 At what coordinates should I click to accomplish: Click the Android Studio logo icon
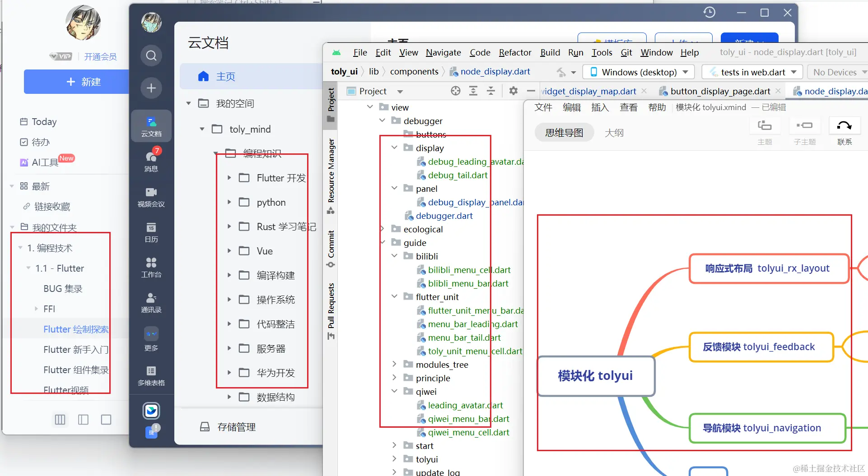(x=336, y=53)
